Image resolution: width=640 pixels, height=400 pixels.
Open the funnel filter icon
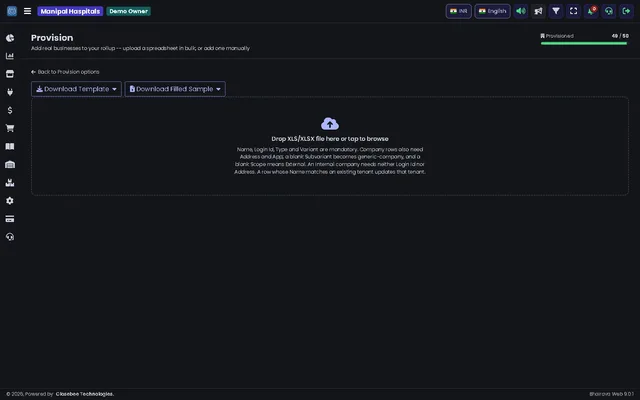(556, 11)
